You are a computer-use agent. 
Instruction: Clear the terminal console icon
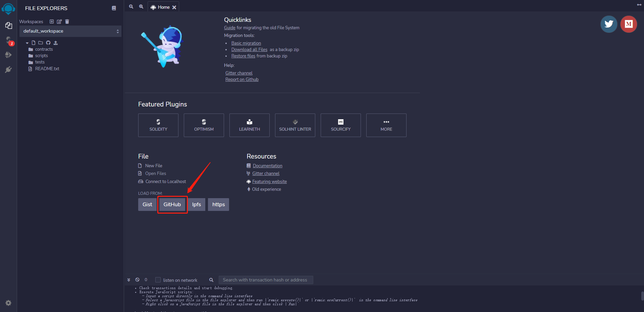click(138, 280)
